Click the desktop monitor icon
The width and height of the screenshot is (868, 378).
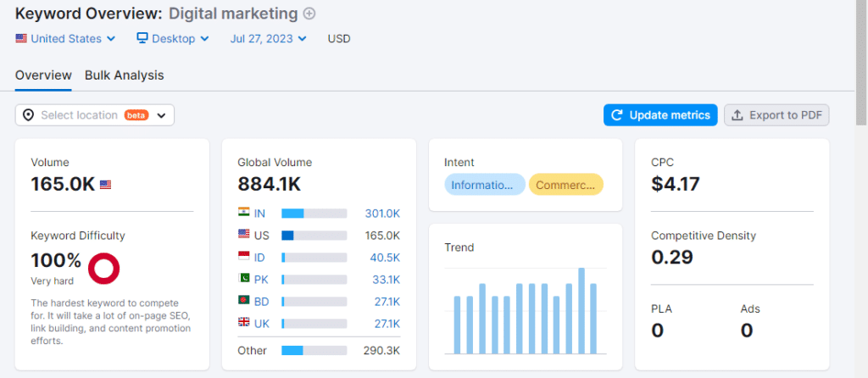click(142, 38)
